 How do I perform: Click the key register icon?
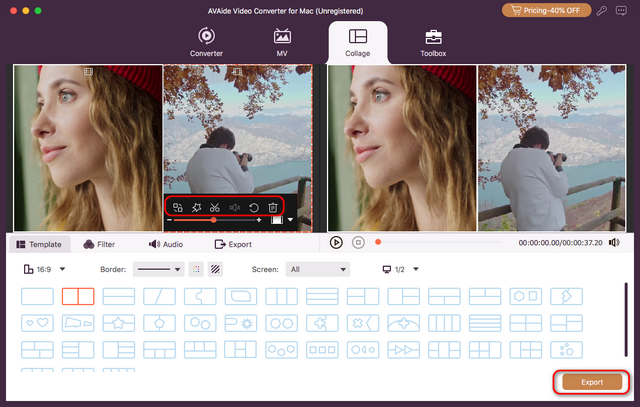[x=600, y=10]
